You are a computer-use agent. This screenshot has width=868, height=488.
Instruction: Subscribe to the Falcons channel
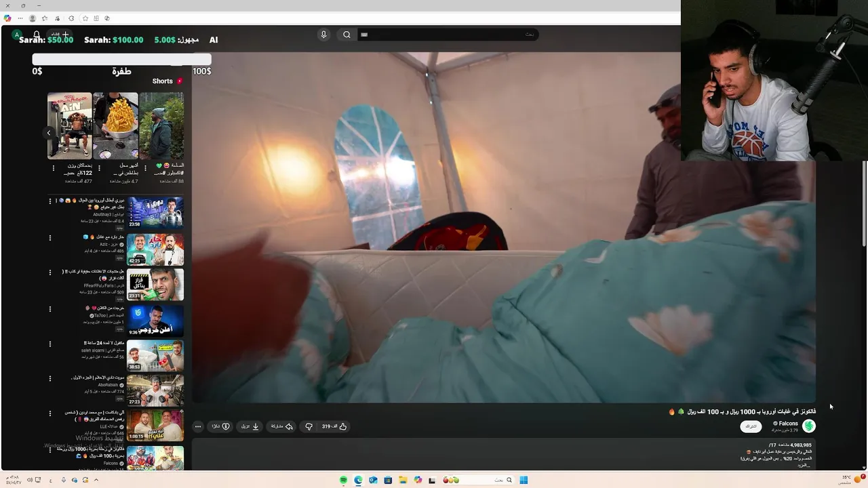(x=751, y=426)
